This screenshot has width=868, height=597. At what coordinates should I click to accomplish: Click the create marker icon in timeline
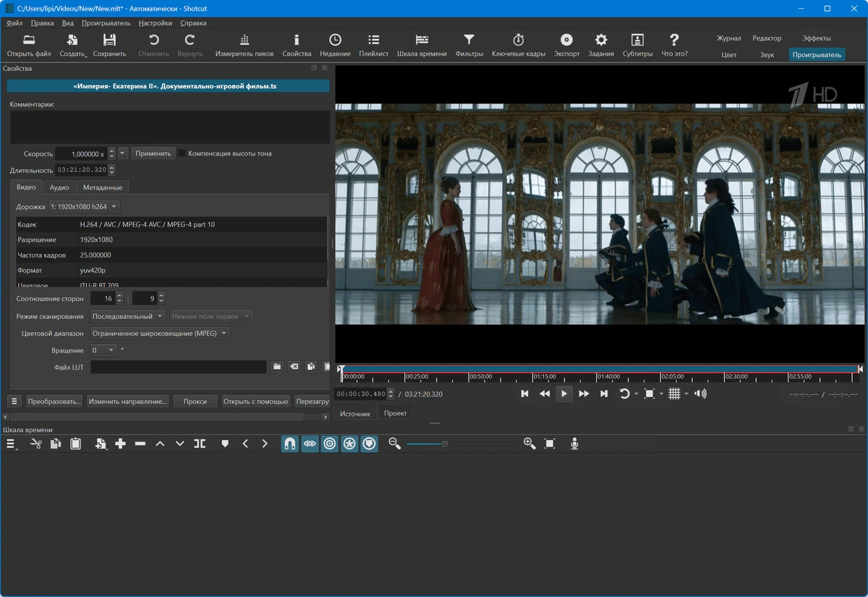225,444
